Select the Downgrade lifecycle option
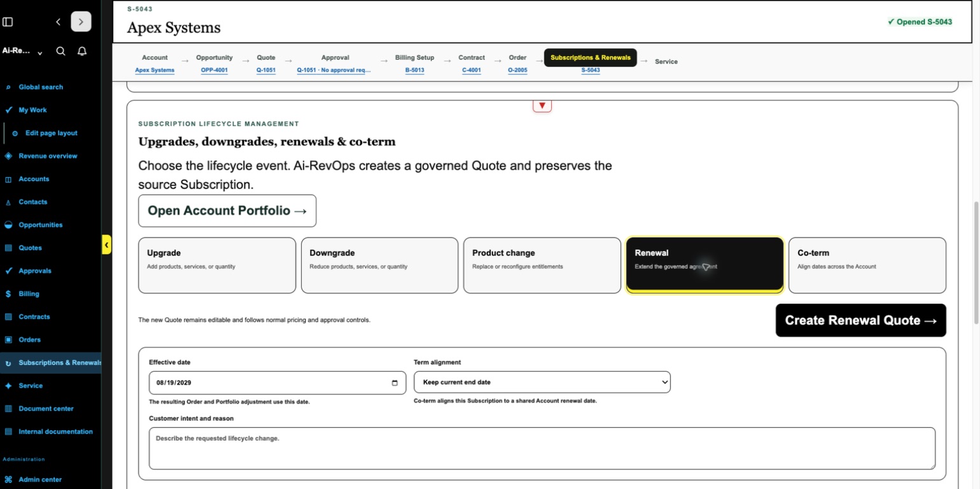Viewport: 980px width, 489px height. point(379,266)
